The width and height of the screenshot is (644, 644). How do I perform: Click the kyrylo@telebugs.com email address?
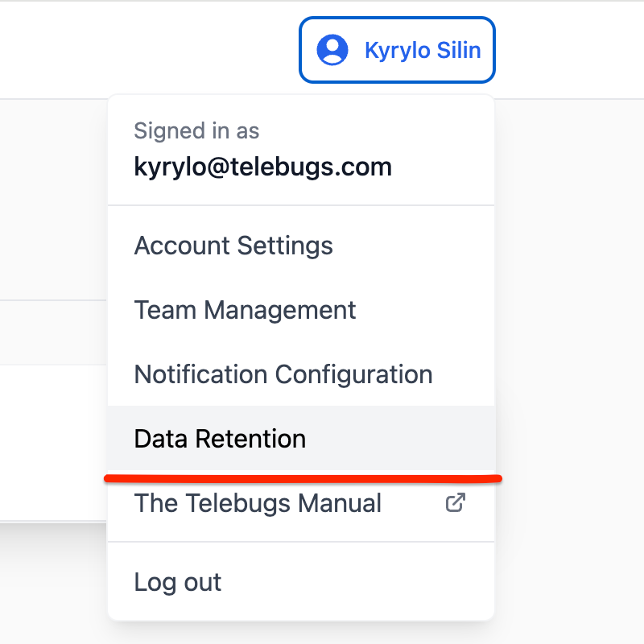coord(262,167)
